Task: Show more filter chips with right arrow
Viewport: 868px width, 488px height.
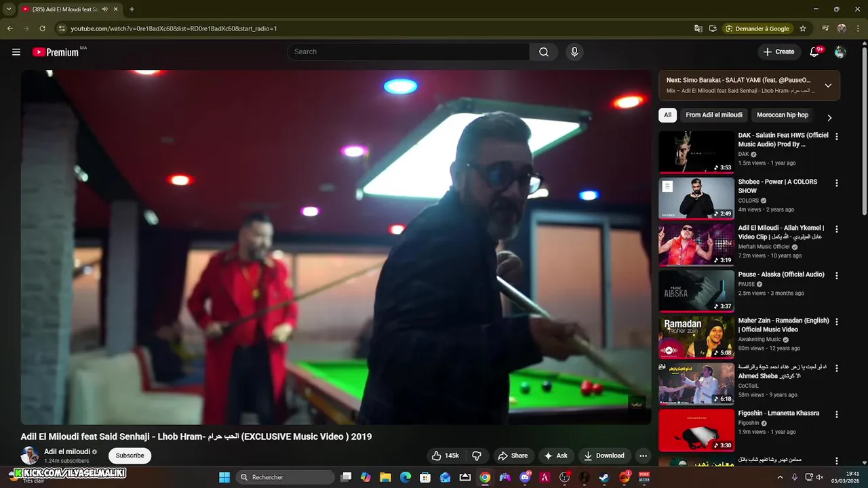Action: 829,117
